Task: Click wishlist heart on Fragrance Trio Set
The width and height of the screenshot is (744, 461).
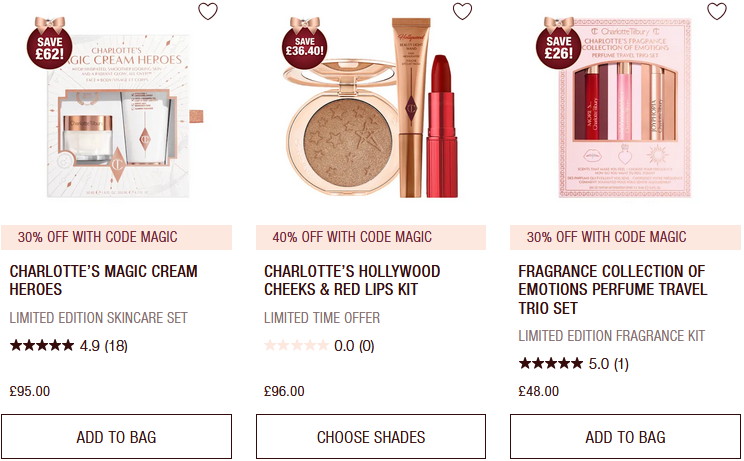Action: tap(716, 11)
